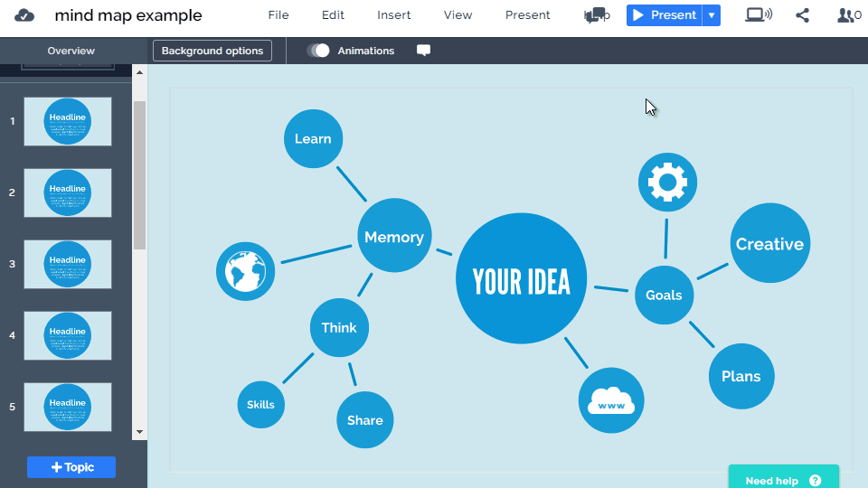The image size is (868, 488).
Task: Click the cloud saved status icon
Action: point(24,15)
